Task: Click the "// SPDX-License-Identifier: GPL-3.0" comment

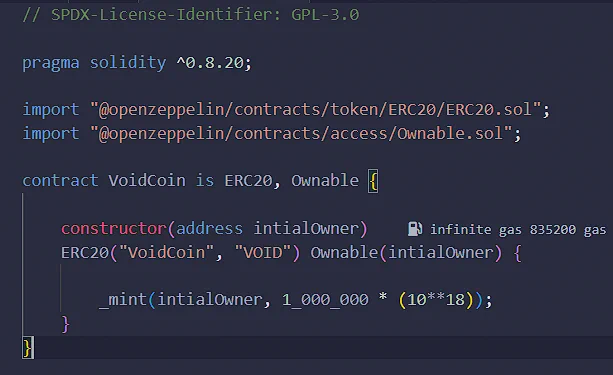Action: 191,15
